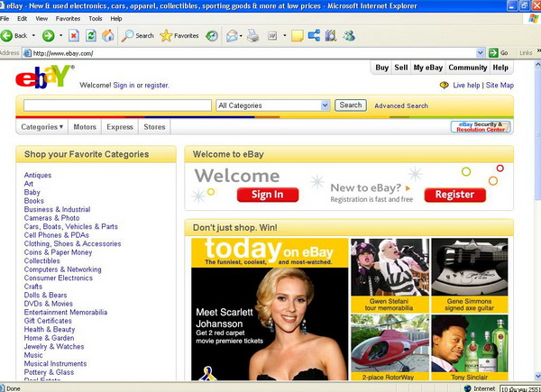Click the Internet zone globe icon
The image size is (541, 392).
467,388
